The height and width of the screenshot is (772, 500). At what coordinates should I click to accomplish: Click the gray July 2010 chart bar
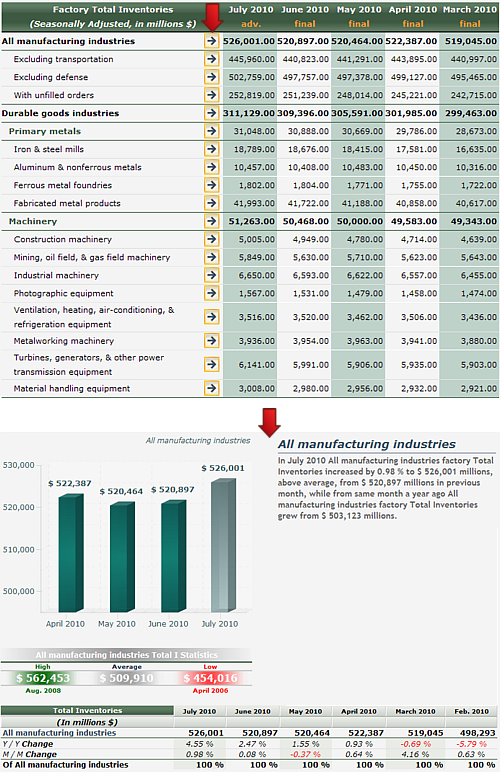223,545
